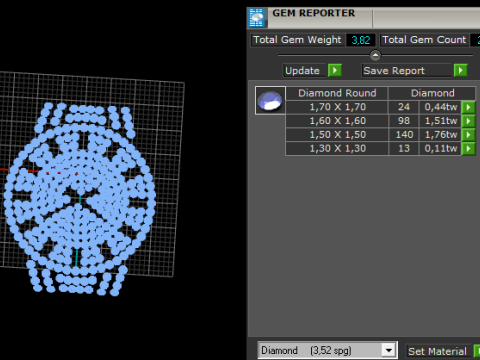Click the Save Report button
This screenshot has width=480, height=360.
pos(406,71)
